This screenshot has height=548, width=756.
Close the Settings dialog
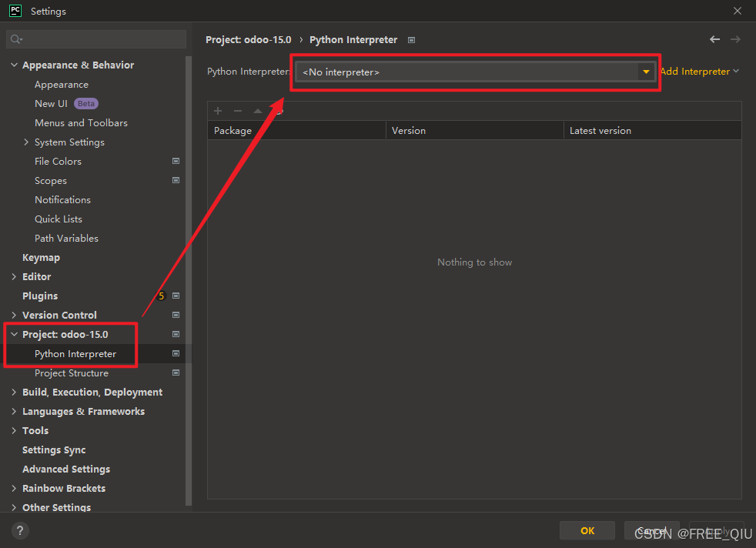(x=738, y=11)
